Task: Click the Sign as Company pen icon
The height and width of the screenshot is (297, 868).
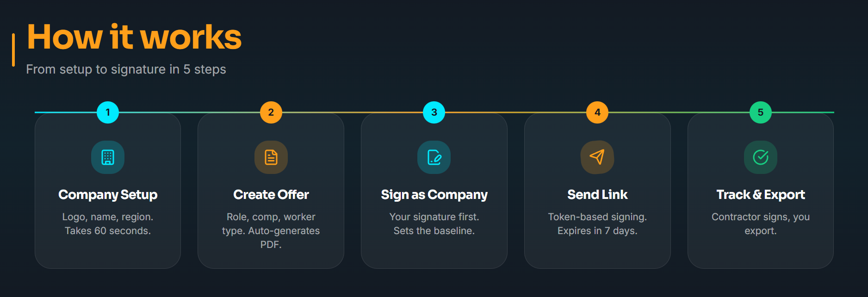Action: 434,157
